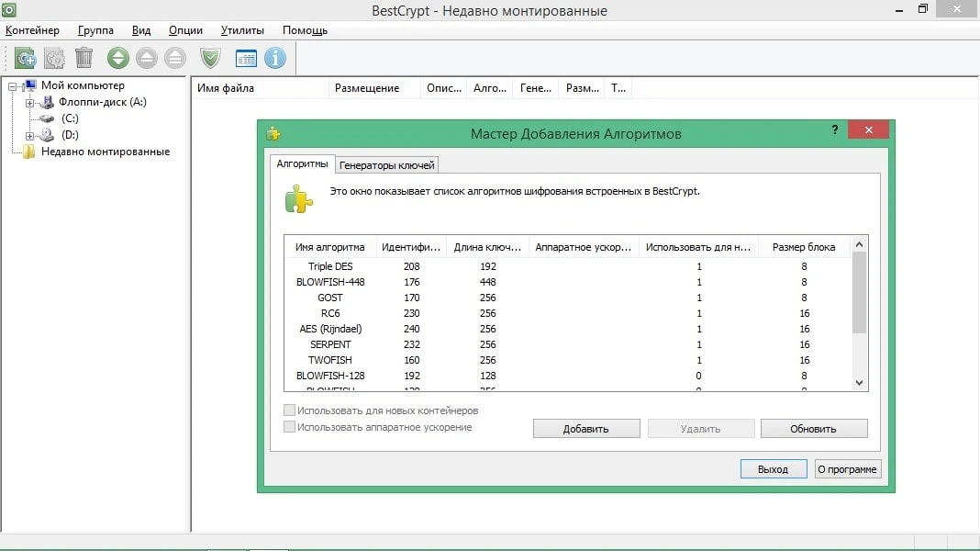Viewport: 980px width, 551px height.
Task: Sort by Имя алгоритма column header
Action: click(x=330, y=247)
